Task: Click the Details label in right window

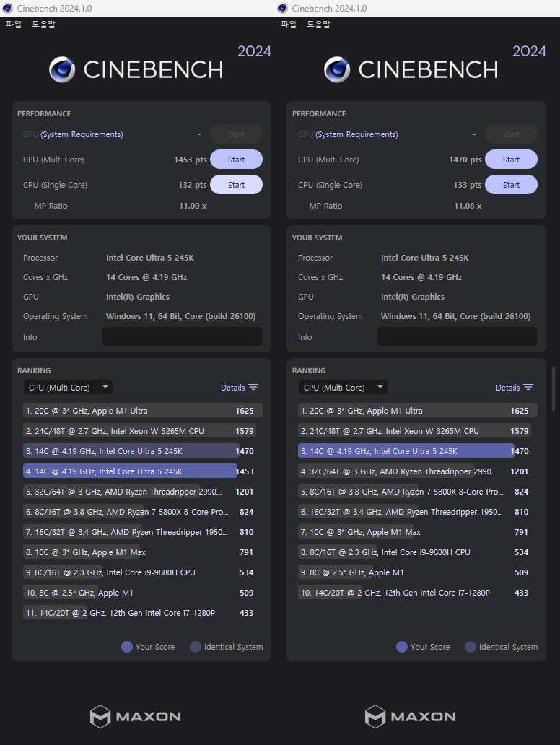Action: point(508,388)
